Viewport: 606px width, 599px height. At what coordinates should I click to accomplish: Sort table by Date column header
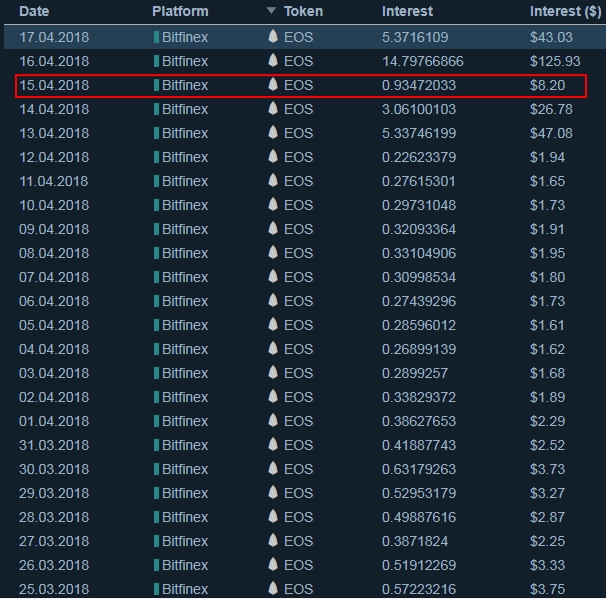point(34,11)
